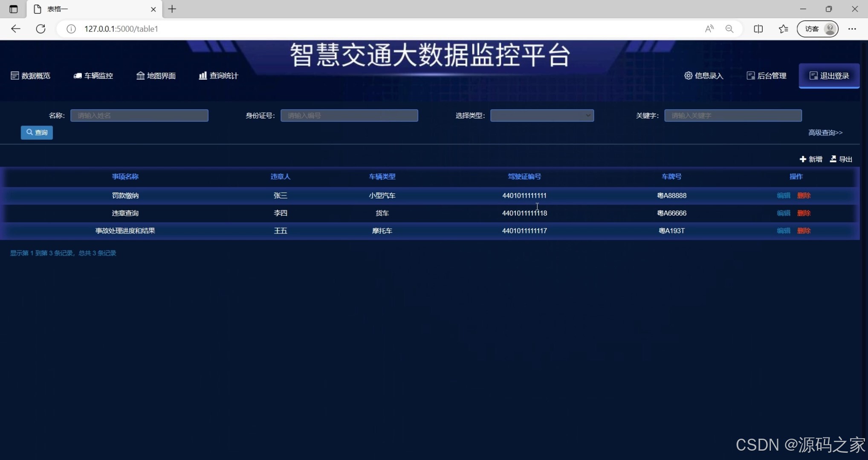Click the 关键字 keyword input field
The width and height of the screenshot is (868, 460).
[x=733, y=115]
